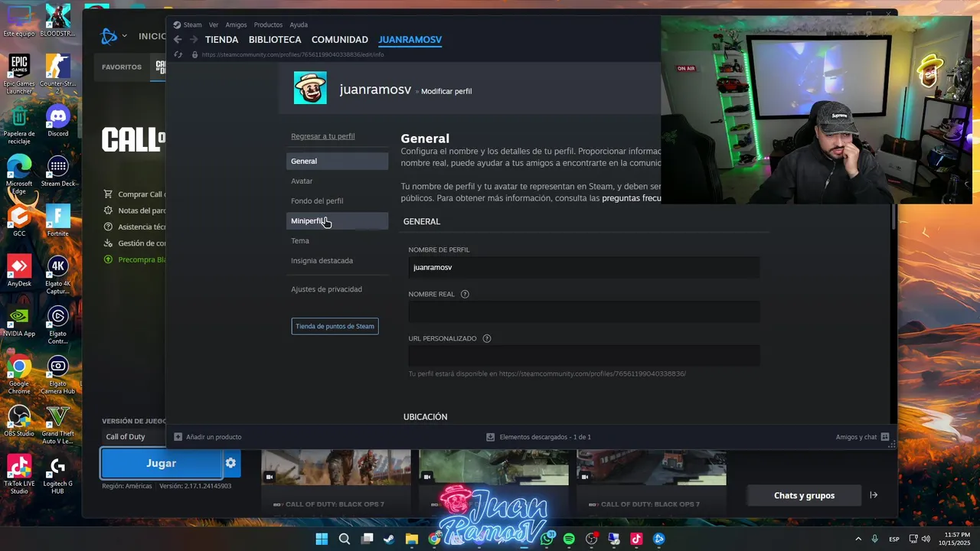This screenshot has width=980, height=551.
Task: Select General in the profile sidebar
Action: click(x=337, y=161)
